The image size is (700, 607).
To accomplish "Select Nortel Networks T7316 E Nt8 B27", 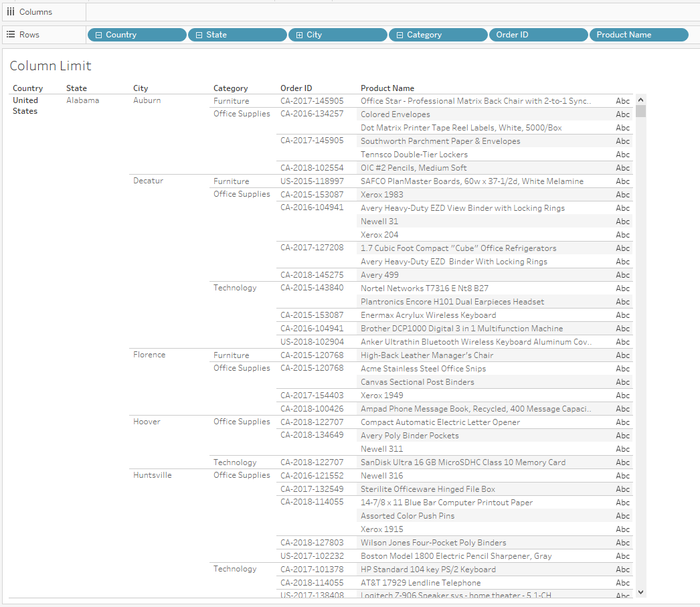I will click(424, 288).
